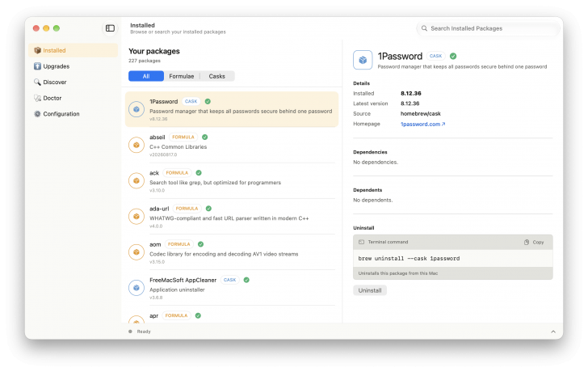Click the Doctor stethoscope icon in sidebar
Viewport: 588px width, 372px height.
[x=37, y=98]
